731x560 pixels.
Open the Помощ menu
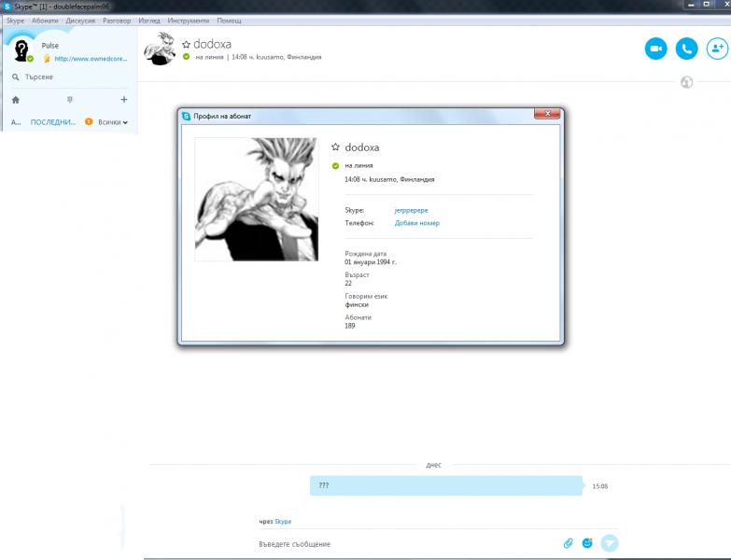click(x=229, y=21)
